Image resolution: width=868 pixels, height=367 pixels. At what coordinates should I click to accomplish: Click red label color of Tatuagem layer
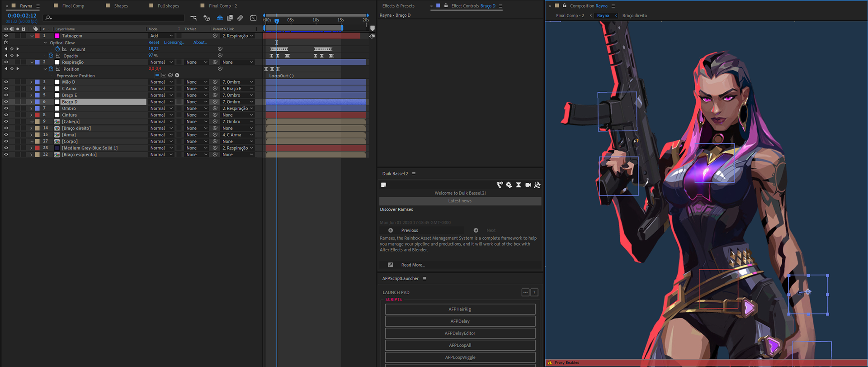point(37,36)
